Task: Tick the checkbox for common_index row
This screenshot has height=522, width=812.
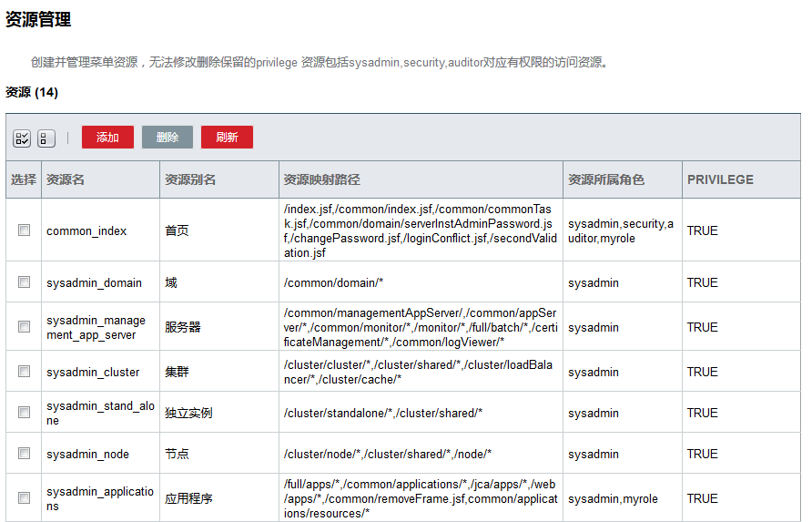Action: pyautogui.click(x=25, y=230)
